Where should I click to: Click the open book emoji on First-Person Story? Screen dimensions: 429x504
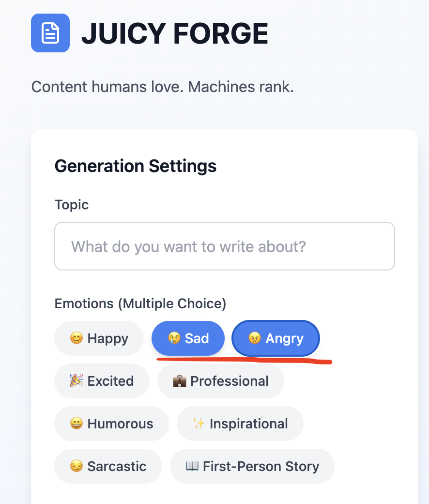[x=192, y=466]
